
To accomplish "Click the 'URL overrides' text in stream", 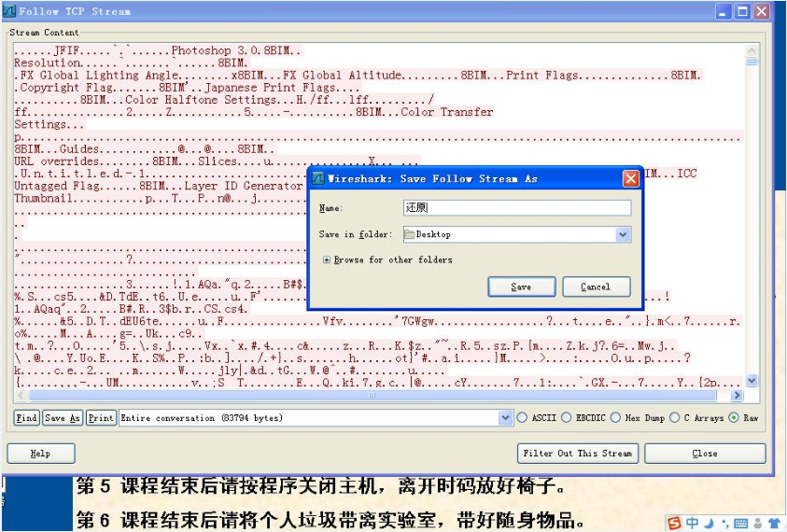I will 57,161.
